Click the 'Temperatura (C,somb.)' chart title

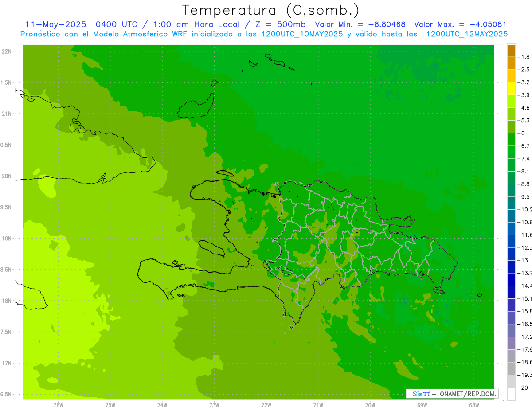(x=270, y=10)
